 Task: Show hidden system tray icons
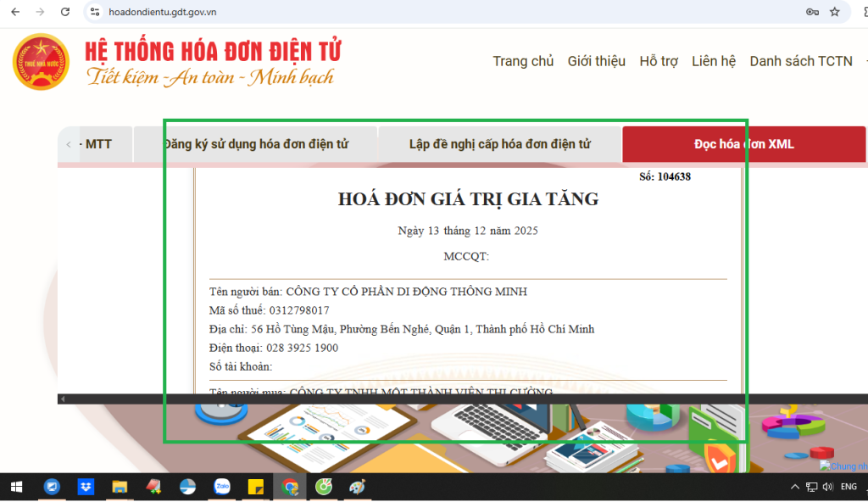(x=795, y=487)
